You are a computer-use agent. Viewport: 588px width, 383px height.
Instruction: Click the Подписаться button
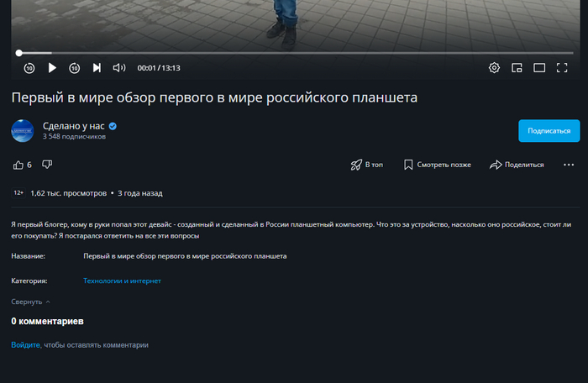pyautogui.click(x=549, y=130)
